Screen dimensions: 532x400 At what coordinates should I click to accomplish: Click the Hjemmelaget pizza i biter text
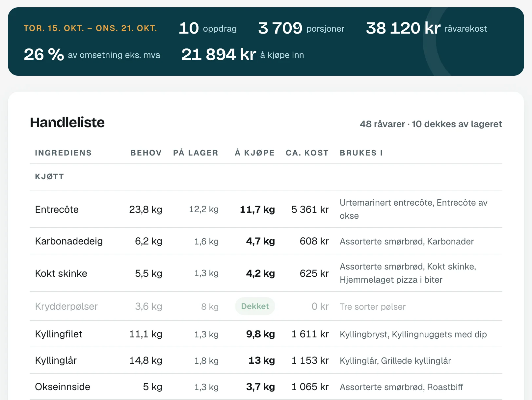coord(391,280)
